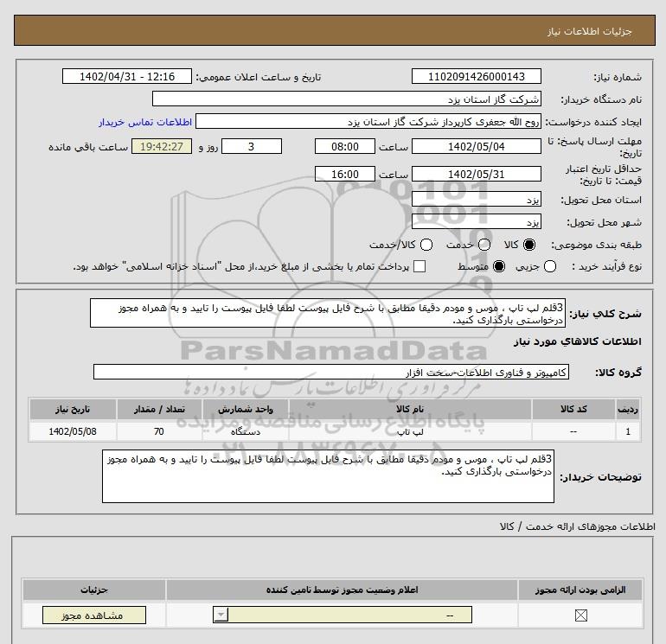Image resolution: width=666 pixels, height=644 pixels.
Task: Click the تاریخ نیاز column header
Action: click(x=73, y=409)
